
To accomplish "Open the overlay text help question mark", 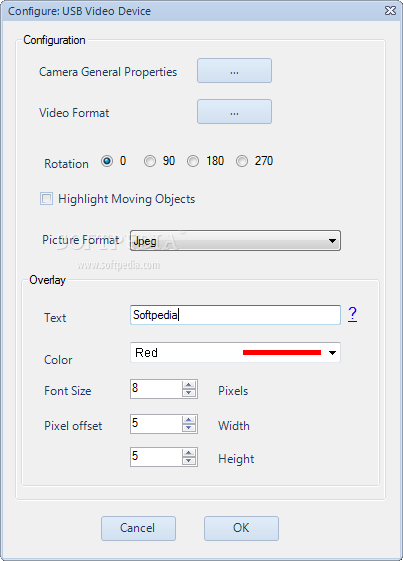I will click(x=353, y=314).
